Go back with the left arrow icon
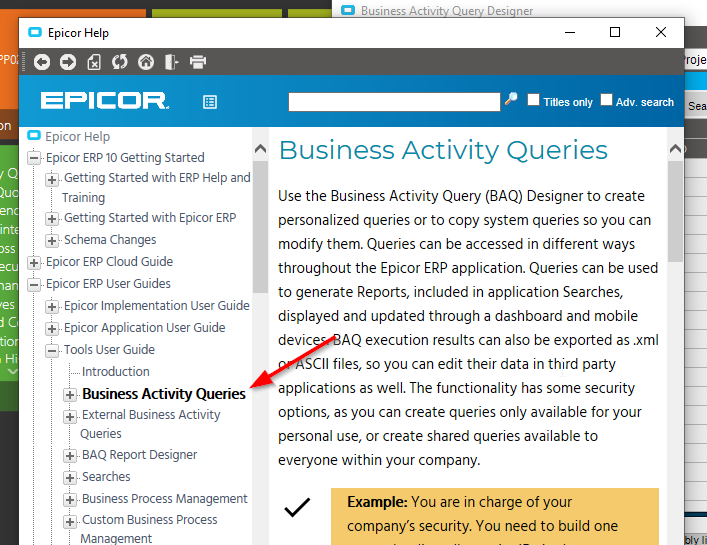This screenshot has height=545, width=707. 42,62
